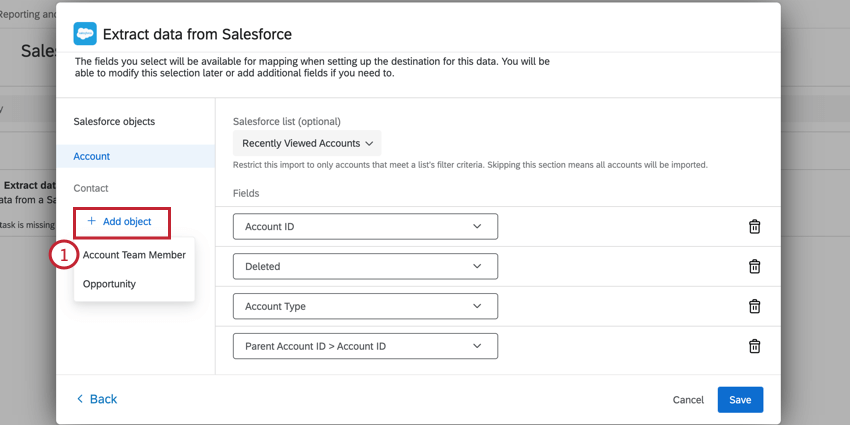This screenshot has width=850, height=425.
Task: Remove the Parent Account ID field row
Action: tap(754, 346)
